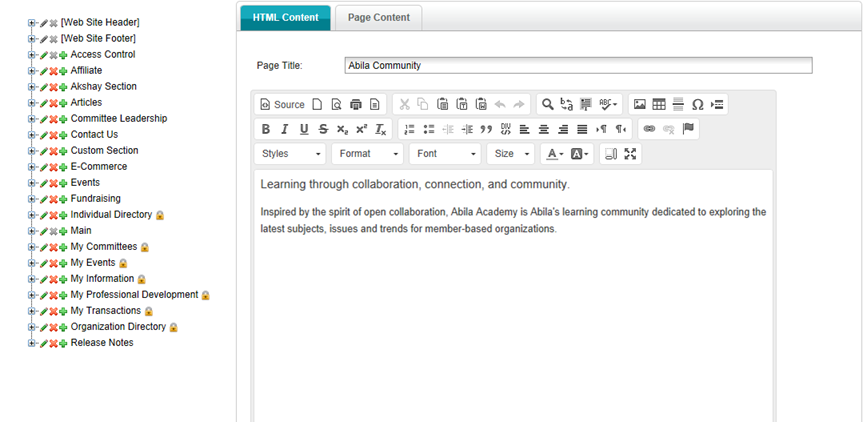Toggle Underline formatting

(x=304, y=129)
